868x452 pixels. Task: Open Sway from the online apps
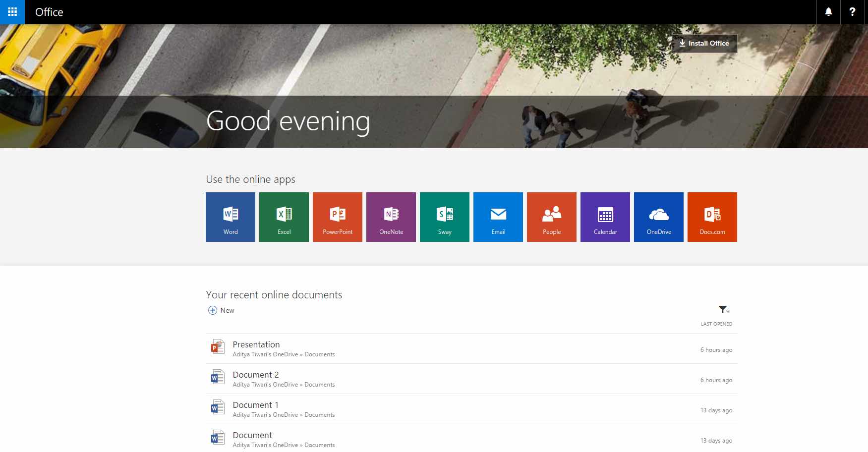coord(444,217)
